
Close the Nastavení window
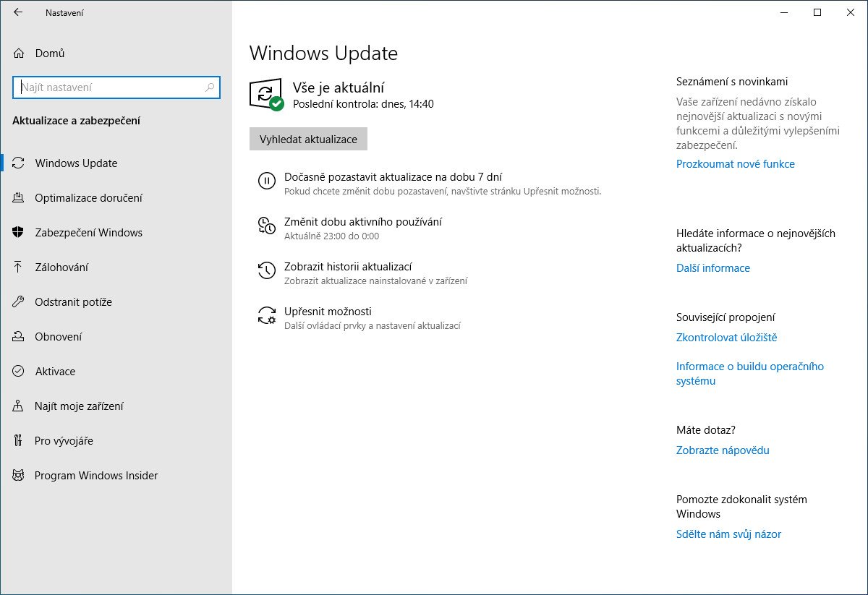click(x=851, y=12)
